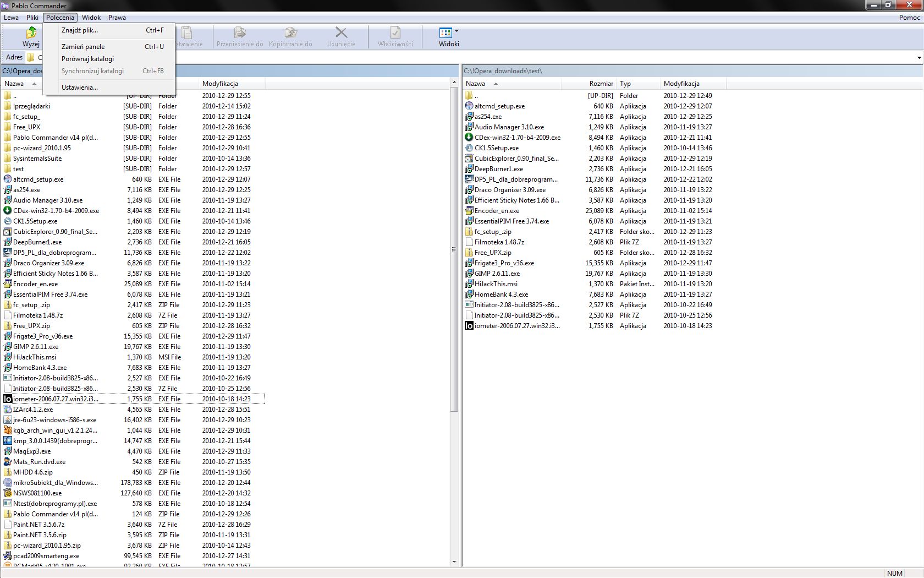Select GIMP 2.6.11.exe in left panel
This screenshot has height=578, width=924.
click(x=36, y=347)
